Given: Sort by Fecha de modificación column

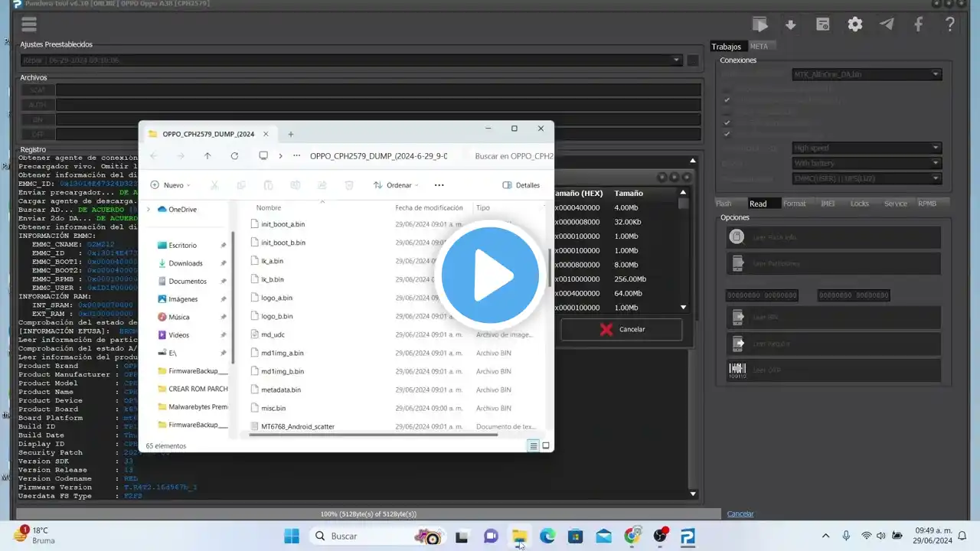Looking at the screenshot, I should tap(429, 208).
